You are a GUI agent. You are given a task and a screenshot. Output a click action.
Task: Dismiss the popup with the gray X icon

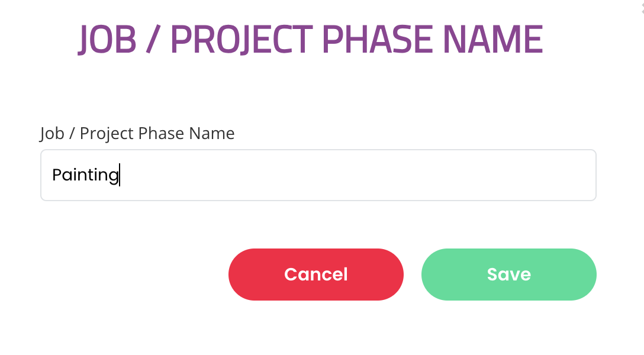coord(642,9)
